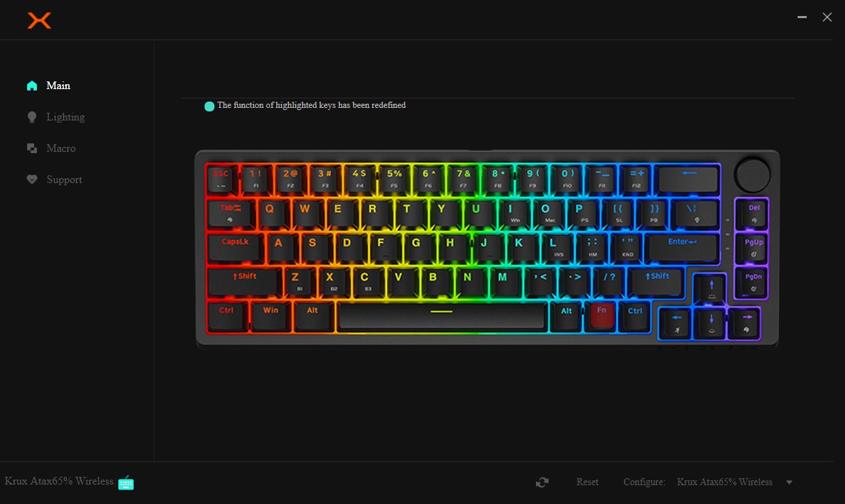Click the refresh sync icon near Reset
The height and width of the screenshot is (504, 845).
click(542, 482)
